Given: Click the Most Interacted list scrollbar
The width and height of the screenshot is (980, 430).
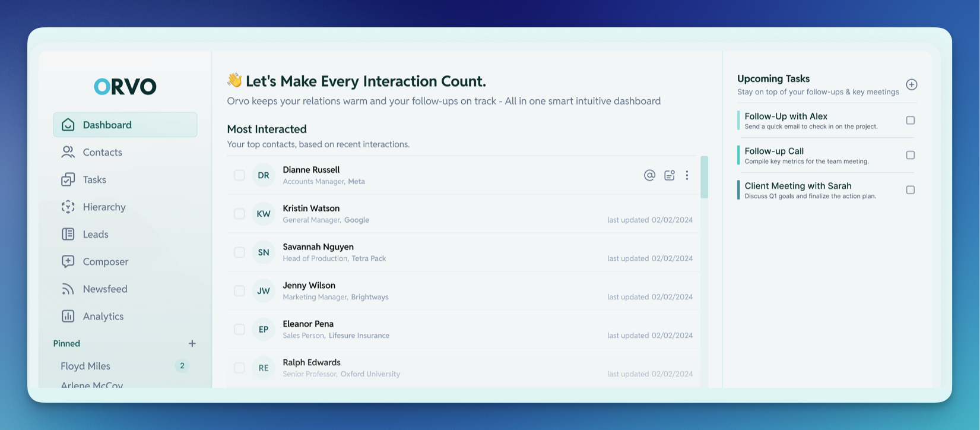Looking at the screenshot, I should pos(704,177).
